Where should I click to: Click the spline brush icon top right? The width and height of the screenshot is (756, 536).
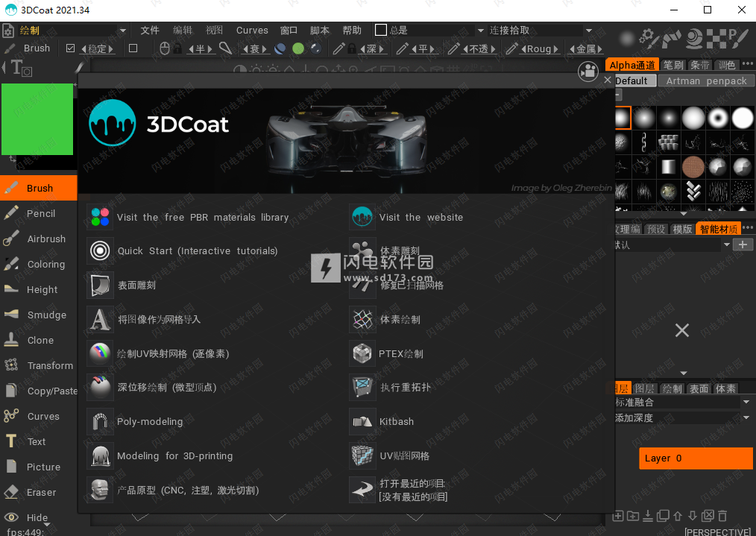671,38
